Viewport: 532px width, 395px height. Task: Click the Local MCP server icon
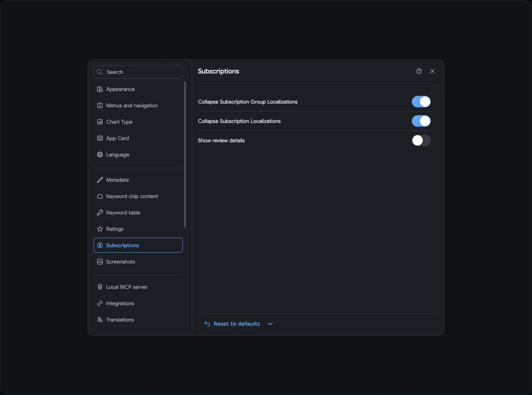[100, 287]
